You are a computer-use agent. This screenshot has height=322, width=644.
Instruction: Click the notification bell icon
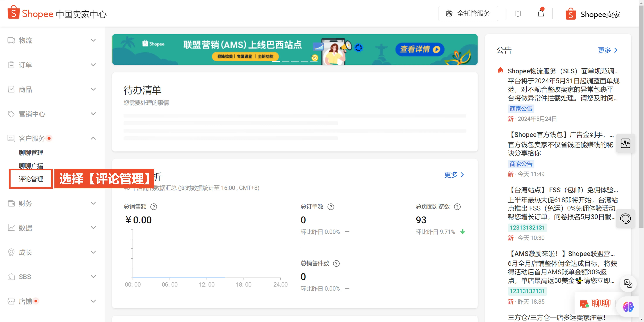(x=541, y=13)
